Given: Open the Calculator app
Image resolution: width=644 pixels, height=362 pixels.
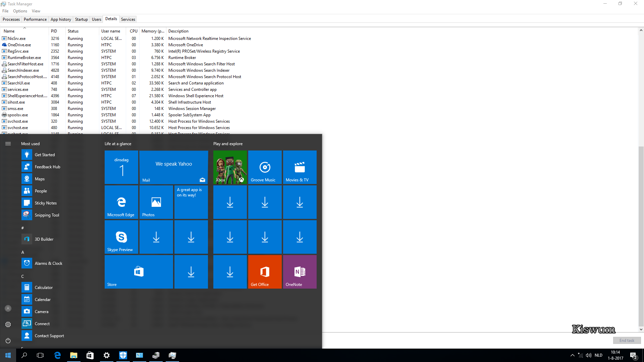Looking at the screenshot, I should 27,287.
